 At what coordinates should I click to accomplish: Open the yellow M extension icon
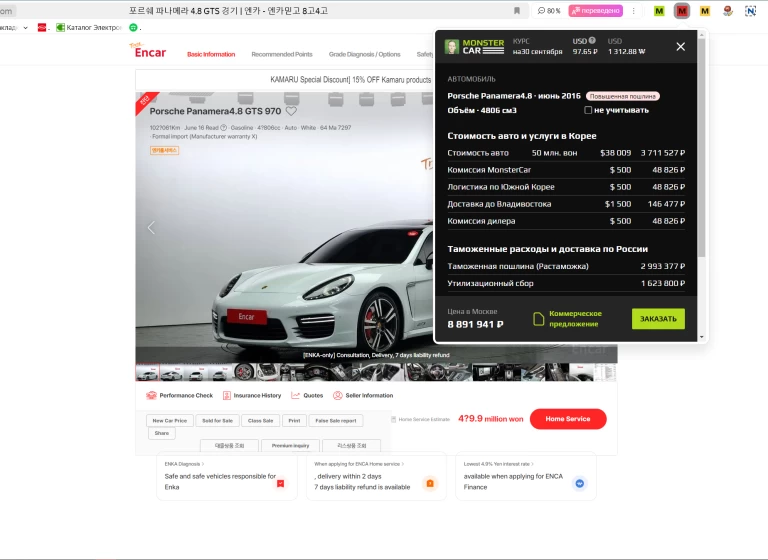(705, 11)
